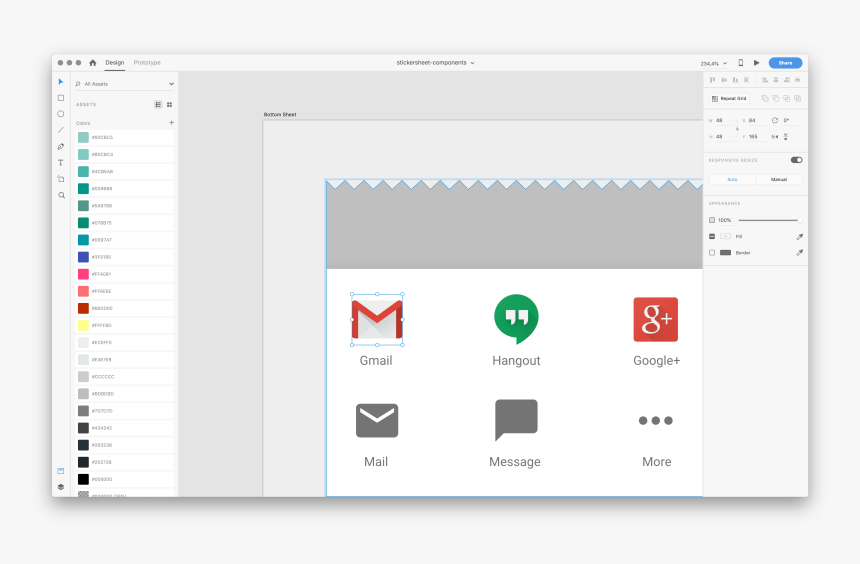Select the Message text label on canvas
This screenshot has height=564, width=860.
click(515, 462)
